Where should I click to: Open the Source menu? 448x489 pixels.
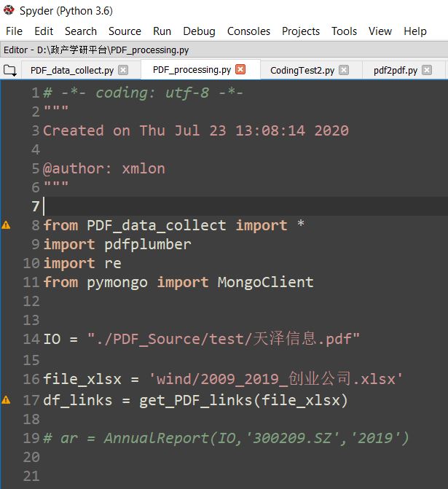pyautogui.click(x=125, y=31)
